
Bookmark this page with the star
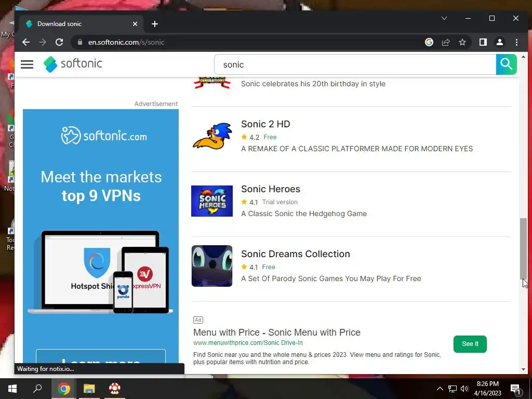coord(462,42)
